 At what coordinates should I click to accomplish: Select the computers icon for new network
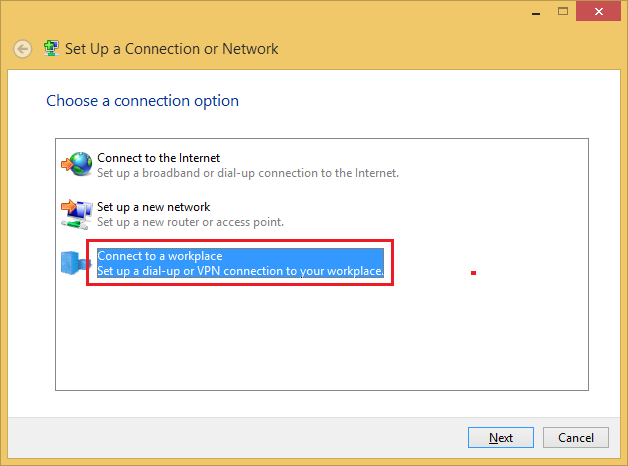(76, 214)
